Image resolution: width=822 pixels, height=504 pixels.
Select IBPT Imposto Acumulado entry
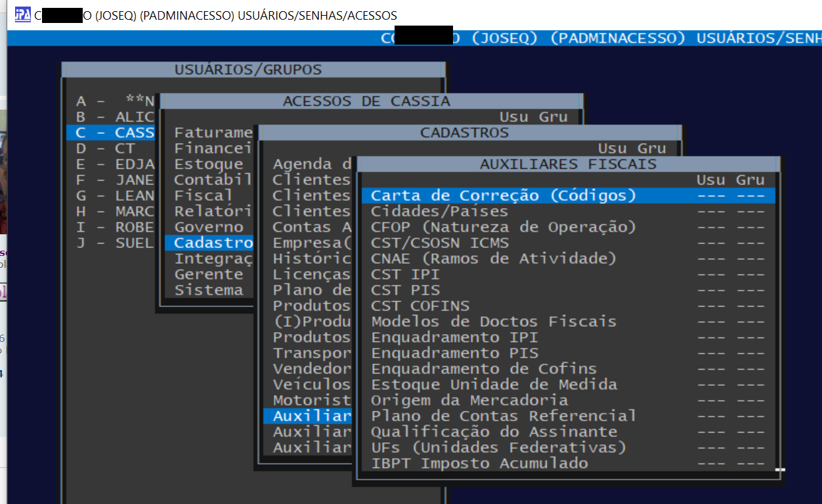coord(479,463)
